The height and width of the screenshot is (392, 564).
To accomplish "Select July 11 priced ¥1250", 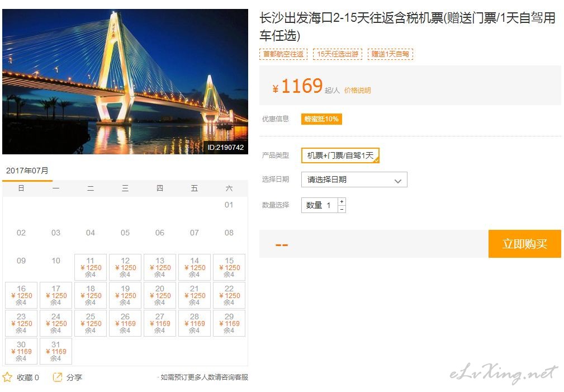I will click(91, 267).
